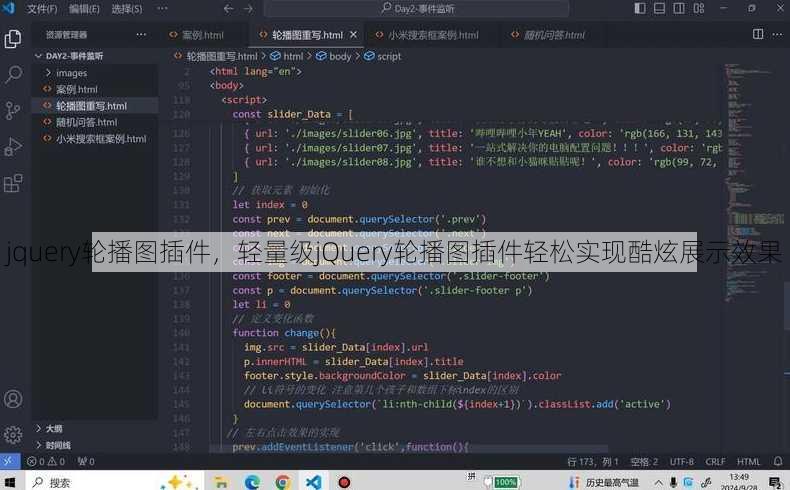Open 案例.html in Explorer tree
The width and height of the screenshot is (790, 490).
pyautogui.click(x=77, y=90)
